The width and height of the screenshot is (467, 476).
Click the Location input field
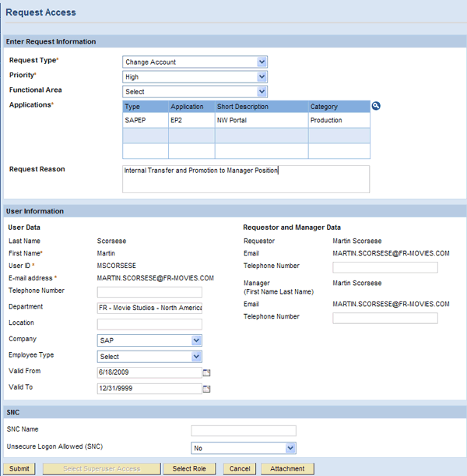[x=149, y=324]
